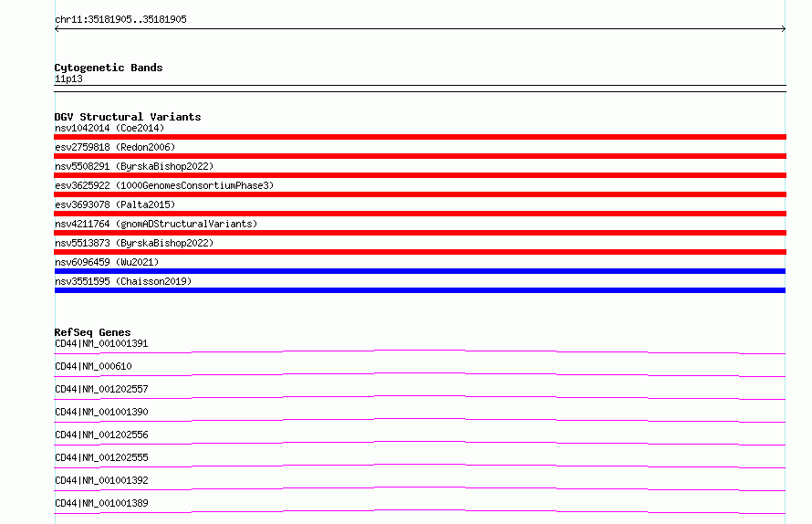The height and width of the screenshot is (524, 812).
Task: Click the magenta line under CD44|NM_001001389
Action: [x=420, y=511]
